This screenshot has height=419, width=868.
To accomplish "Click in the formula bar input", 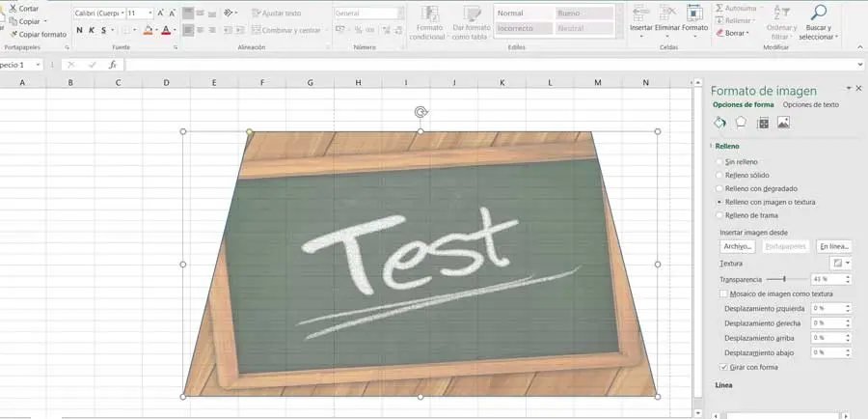I will [x=492, y=65].
